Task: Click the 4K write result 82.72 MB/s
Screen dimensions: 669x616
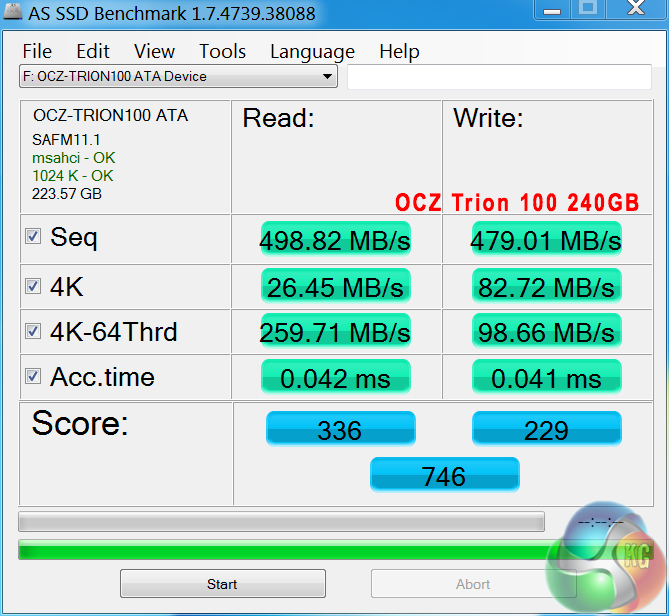Action: (x=547, y=286)
